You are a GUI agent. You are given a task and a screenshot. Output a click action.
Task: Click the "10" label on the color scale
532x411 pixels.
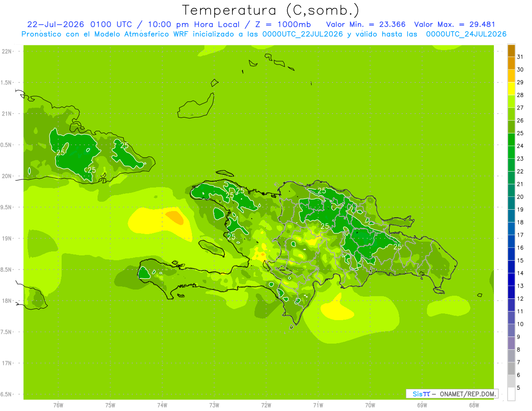pyautogui.click(x=520, y=324)
